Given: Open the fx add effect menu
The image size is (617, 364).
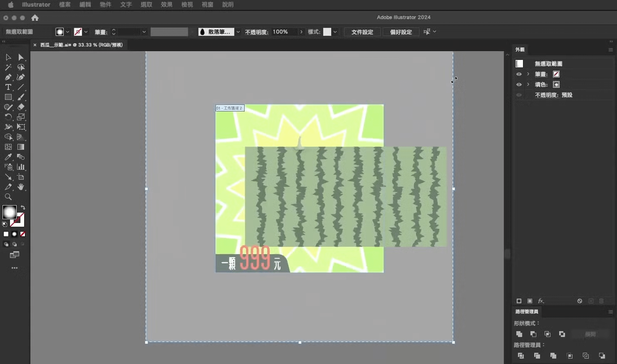Looking at the screenshot, I should (x=541, y=301).
